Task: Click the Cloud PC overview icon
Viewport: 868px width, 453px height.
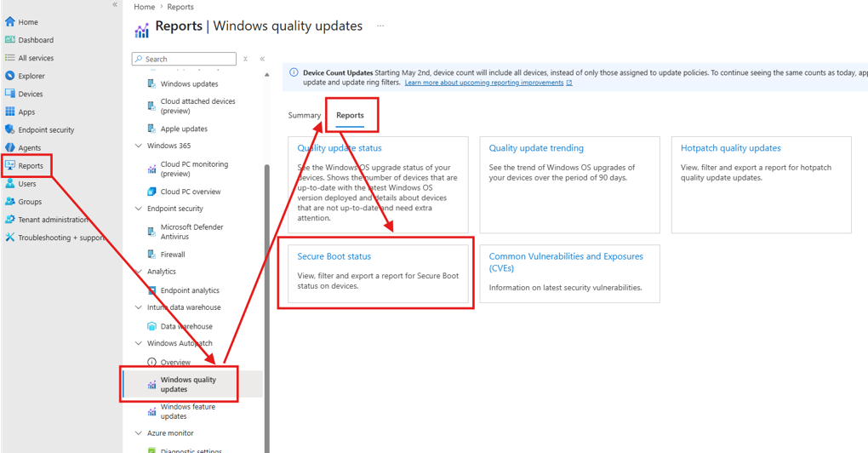Action: click(151, 192)
